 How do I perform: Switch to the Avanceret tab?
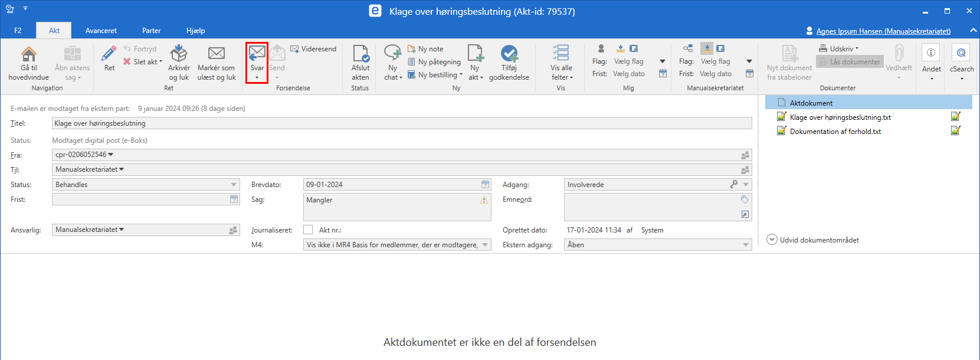coord(101,31)
